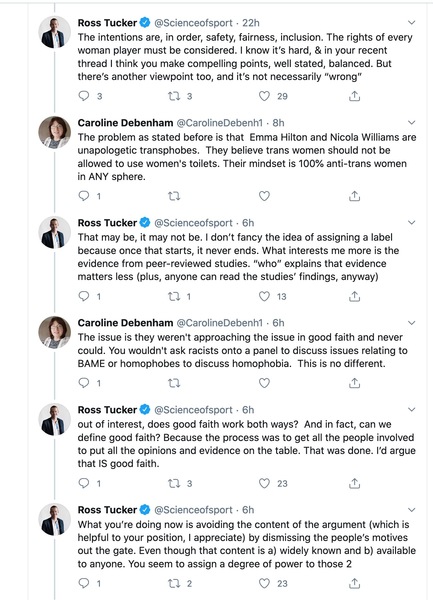The width and height of the screenshot is (433, 600).
Task: Share the last tweet in the thread
Action: [355, 583]
